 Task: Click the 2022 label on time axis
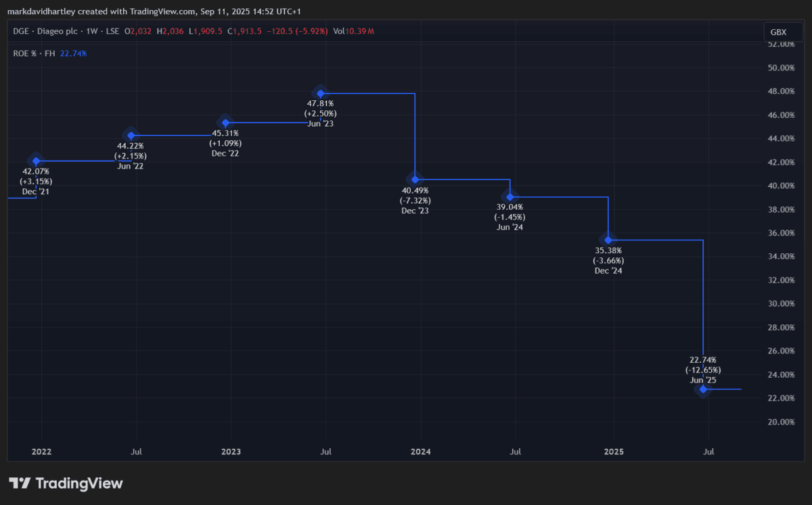point(41,452)
